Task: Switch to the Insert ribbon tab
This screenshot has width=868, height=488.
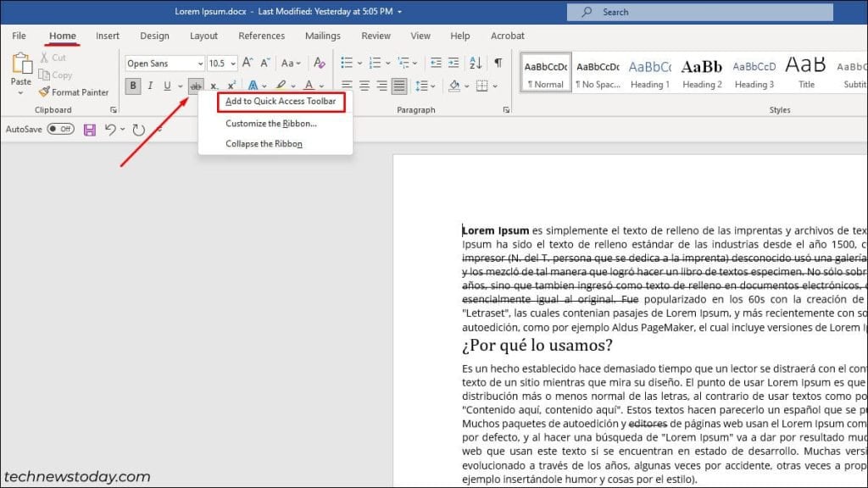Action: 108,36
